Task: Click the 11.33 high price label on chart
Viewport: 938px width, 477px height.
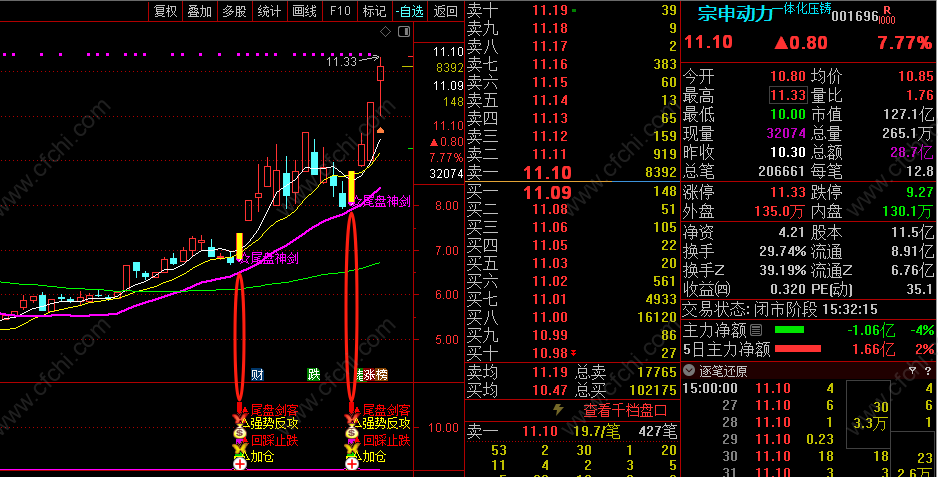Action: click(x=341, y=61)
